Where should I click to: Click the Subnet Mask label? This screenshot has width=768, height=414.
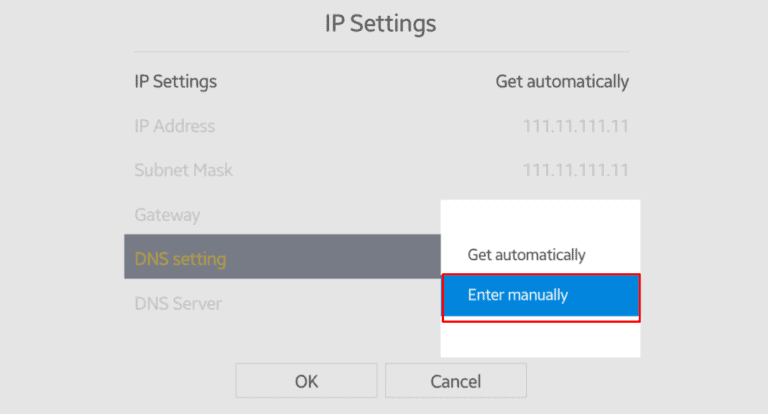click(x=184, y=170)
